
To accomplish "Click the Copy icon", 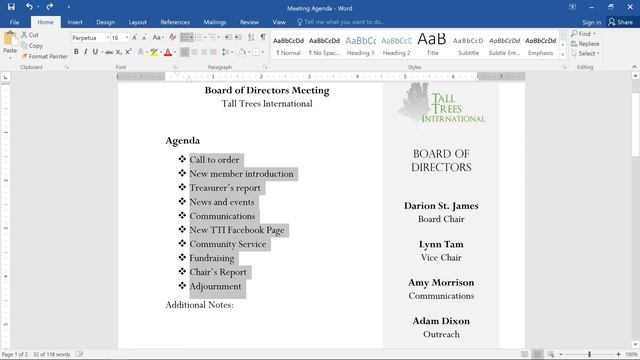I will point(24,45).
